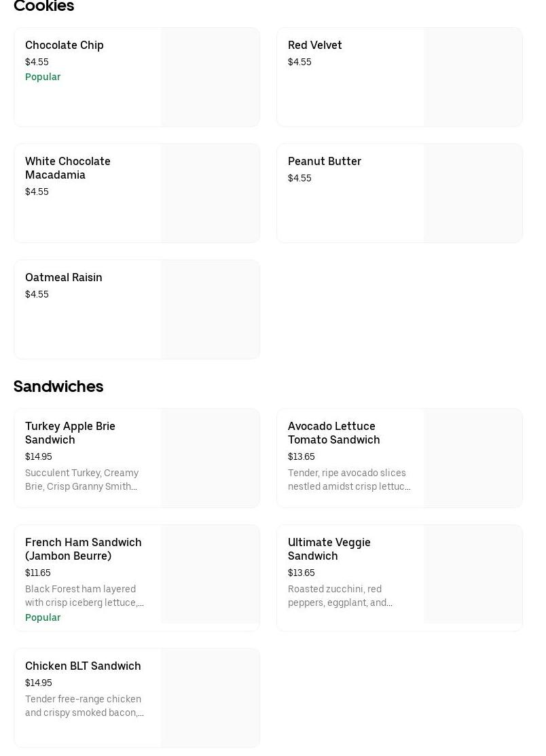Click the Chicken BLT Sandwich image placeholder

coord(210,698)
